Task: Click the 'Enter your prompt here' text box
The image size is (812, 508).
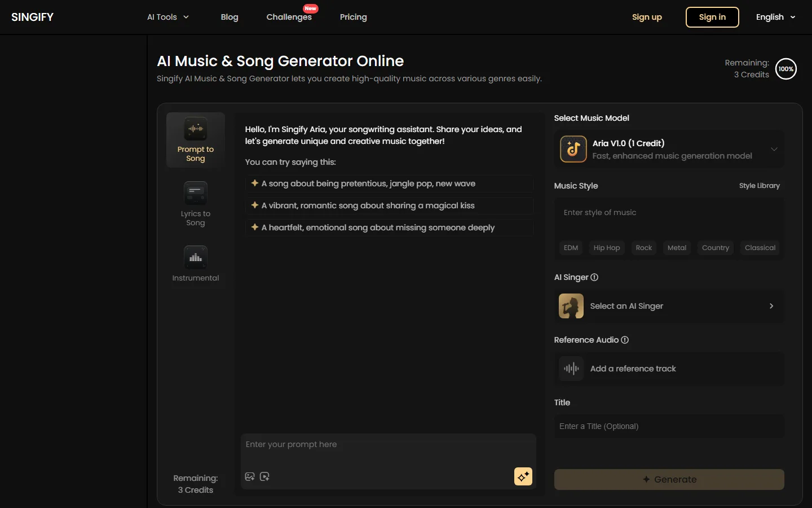Action: 388,450
